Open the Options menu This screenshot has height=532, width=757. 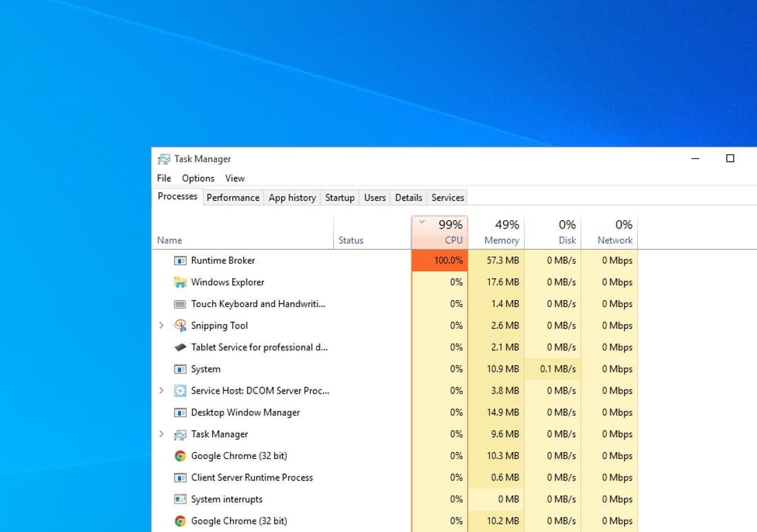[198, 178]
